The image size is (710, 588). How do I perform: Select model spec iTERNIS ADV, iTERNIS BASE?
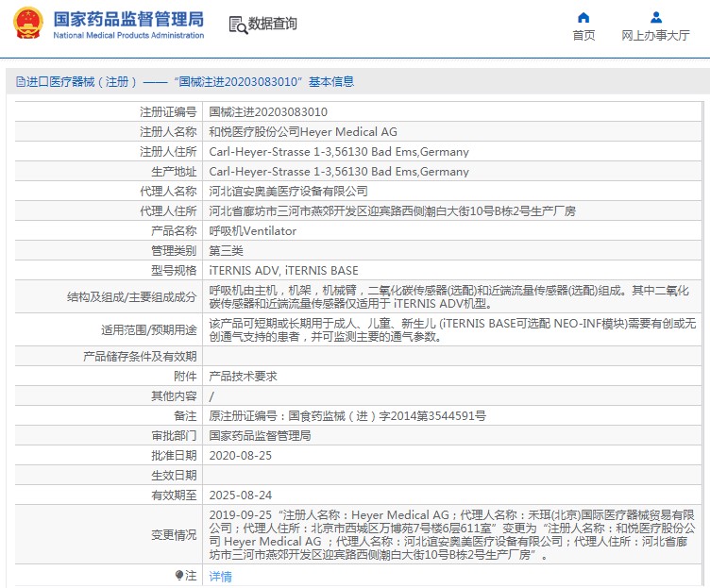tap(283, 271)
